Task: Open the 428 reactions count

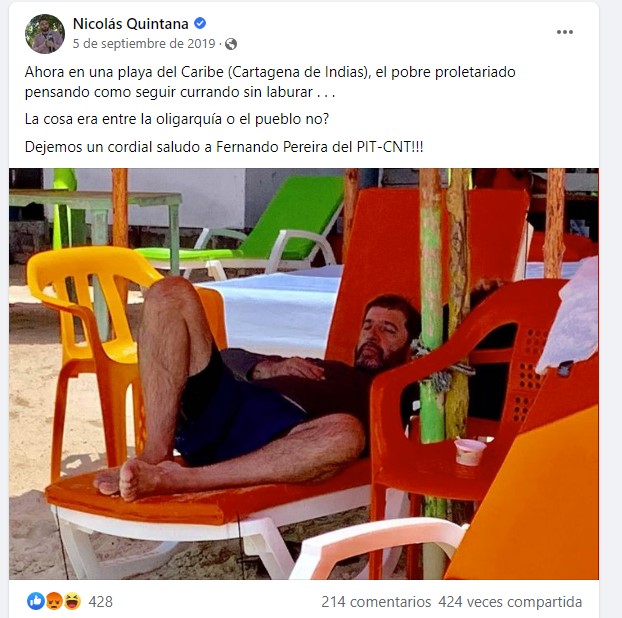Action: tap(100, 602)
